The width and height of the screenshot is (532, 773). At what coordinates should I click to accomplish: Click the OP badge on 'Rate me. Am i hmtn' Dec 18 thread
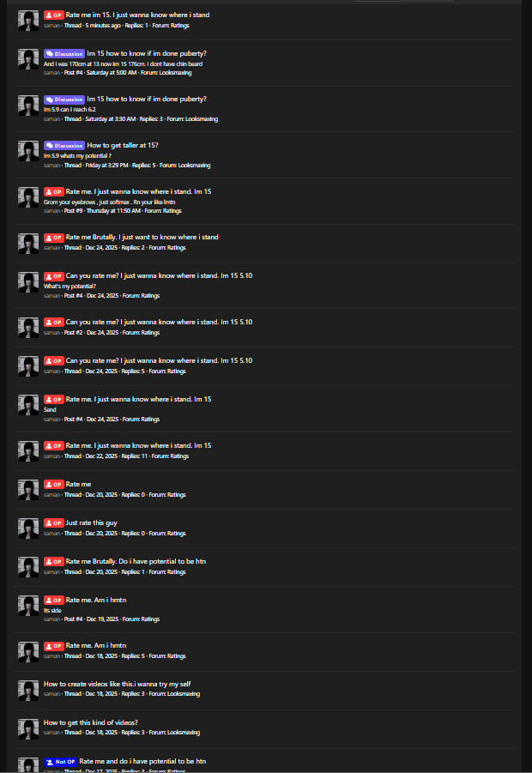tap(54, 646)
